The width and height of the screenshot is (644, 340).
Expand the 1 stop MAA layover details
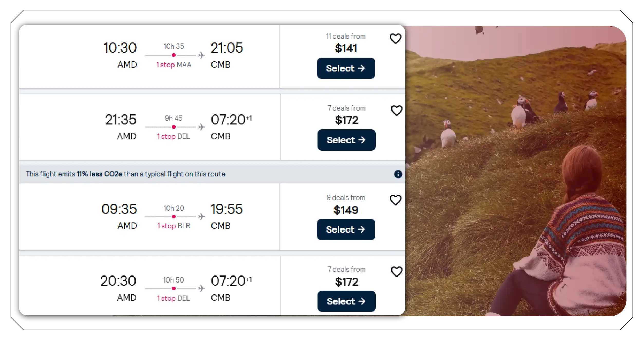pyautogui.click(x=174, y=65)
